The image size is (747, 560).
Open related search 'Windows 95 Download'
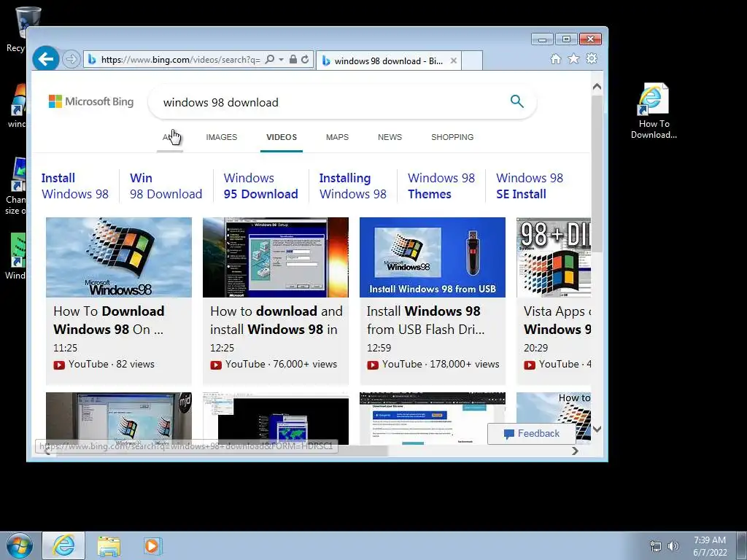[260, 186]
